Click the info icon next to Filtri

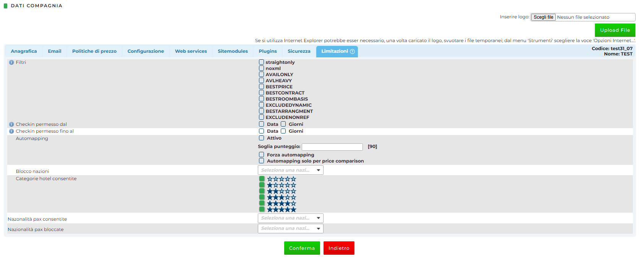click(x=11, y=62)
